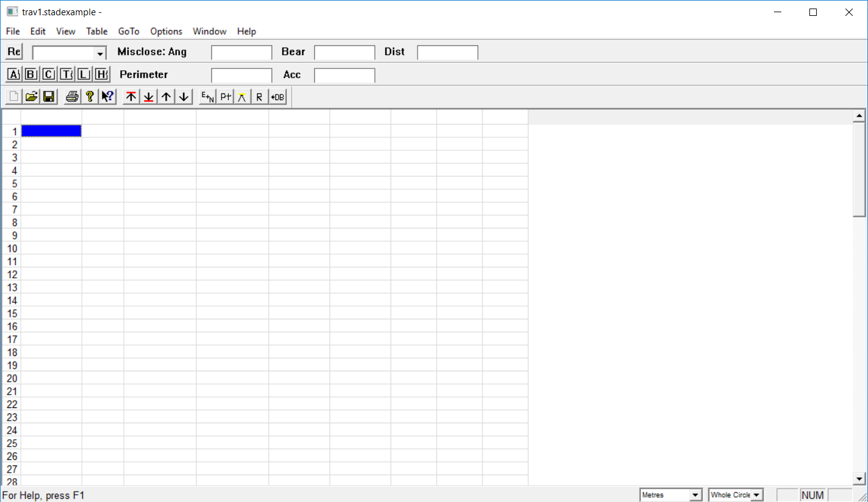
Task: Click the yellow question mark help icon
Action: (x=90, y=96)
